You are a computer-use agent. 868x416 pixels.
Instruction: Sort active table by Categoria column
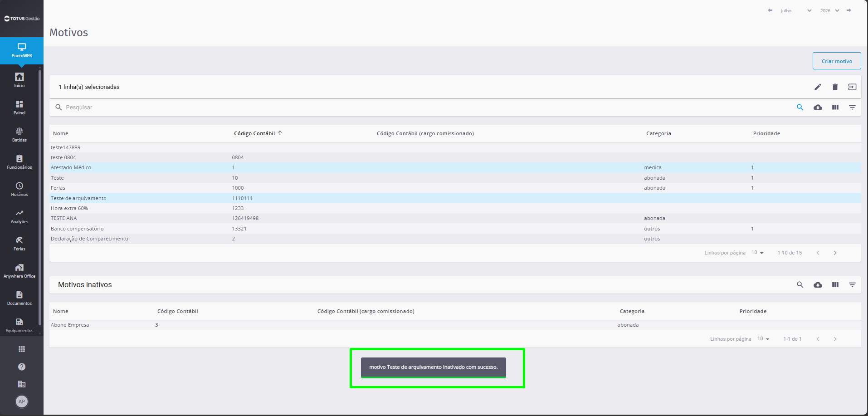coord(658,133)
